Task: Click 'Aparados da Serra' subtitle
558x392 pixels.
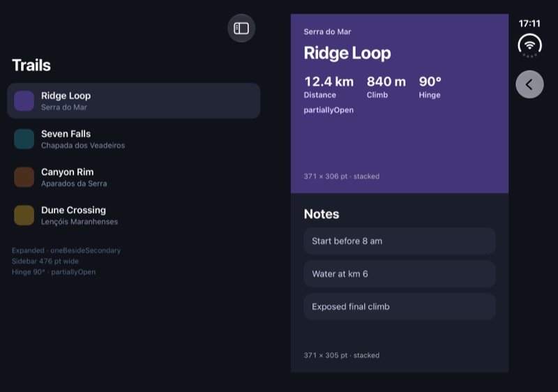Action: click(74, 183)
